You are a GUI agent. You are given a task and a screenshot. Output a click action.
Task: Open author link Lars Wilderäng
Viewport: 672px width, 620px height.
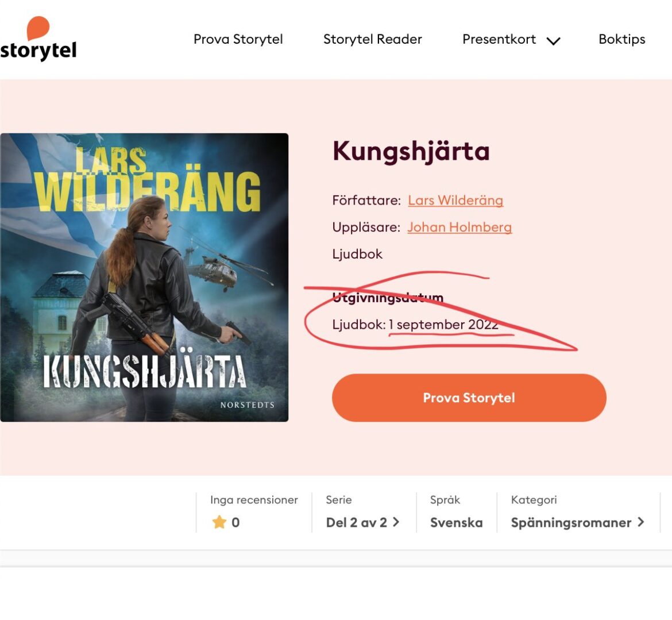pos(455,200)
